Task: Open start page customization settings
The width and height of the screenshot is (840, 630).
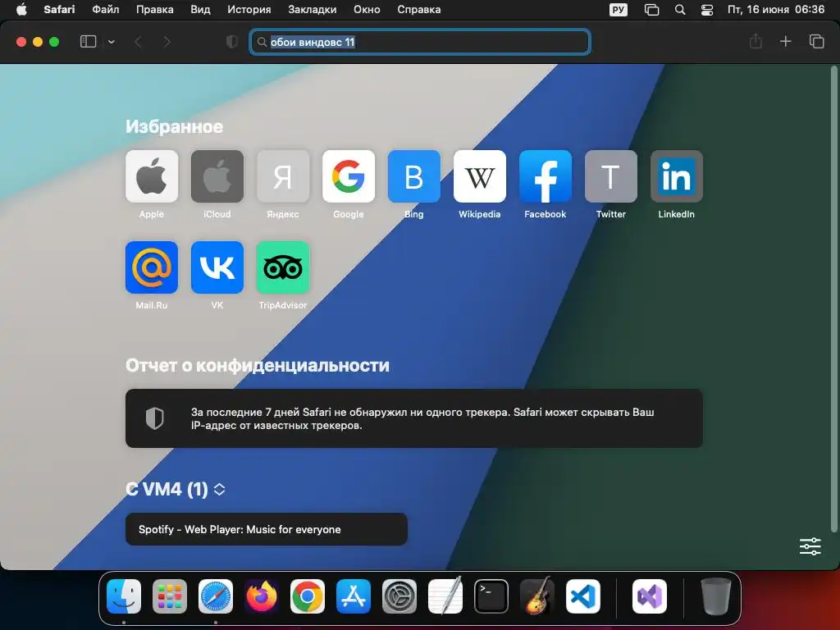Action: pyautogui.click(x=810, y=546)
